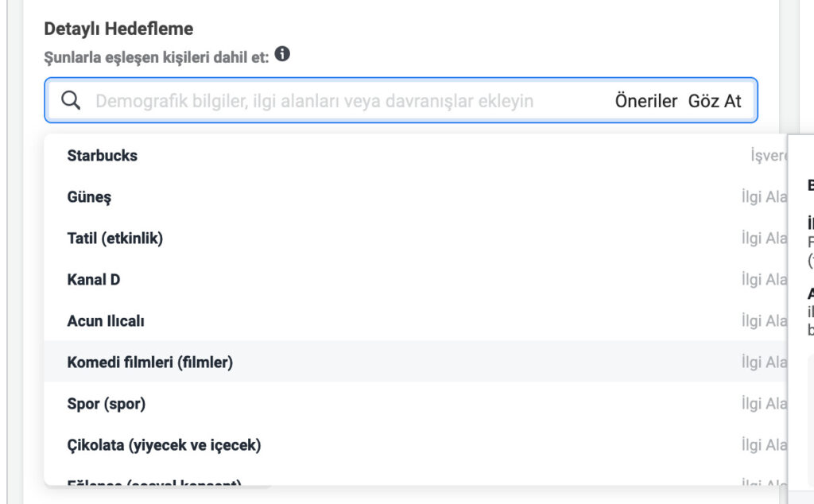This screenshot has width=814, height=504.
Task: Click the info icon beside the include label
Action: (x=282, y=55)
